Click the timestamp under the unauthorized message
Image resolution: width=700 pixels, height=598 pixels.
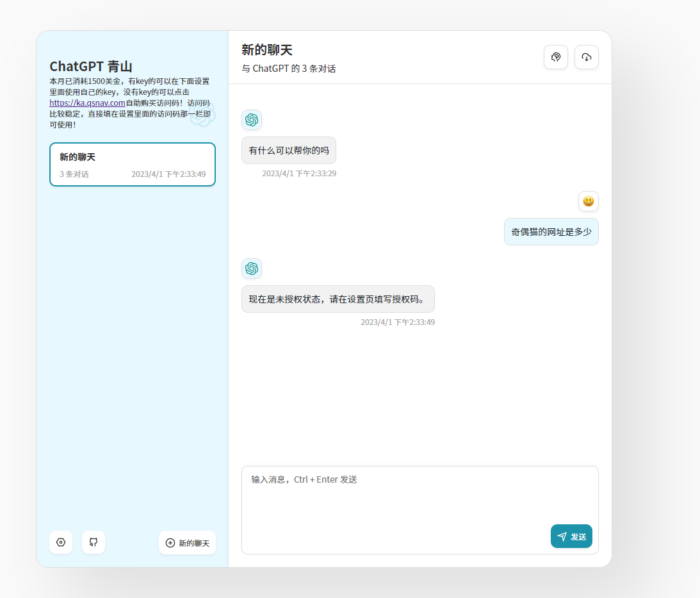coord(398,322)
